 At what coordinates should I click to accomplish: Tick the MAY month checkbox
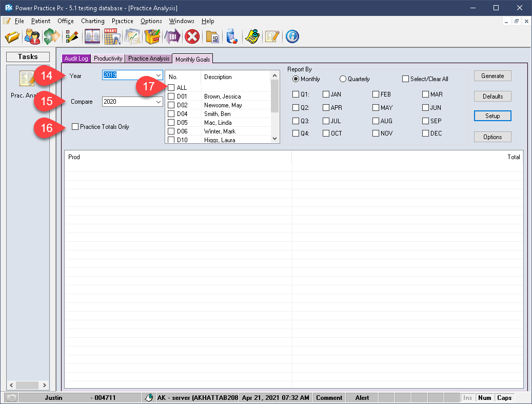tap(376, 108)
